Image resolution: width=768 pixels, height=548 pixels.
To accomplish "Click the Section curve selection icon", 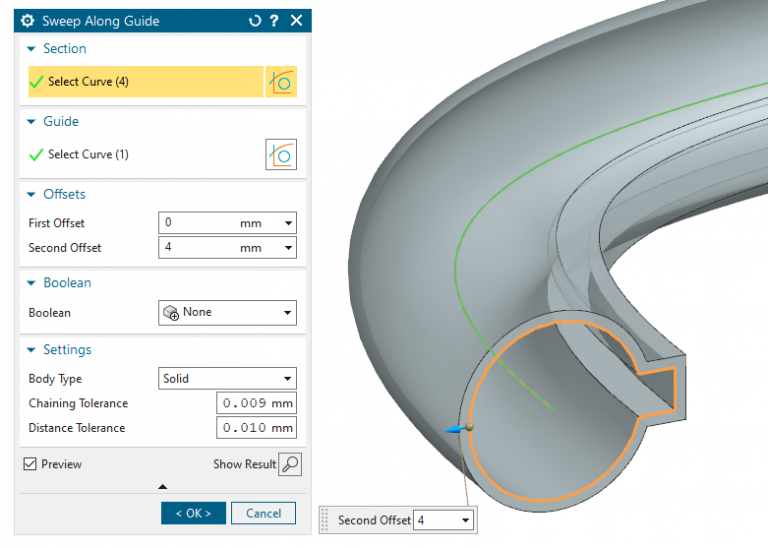I will pos(281,82).
